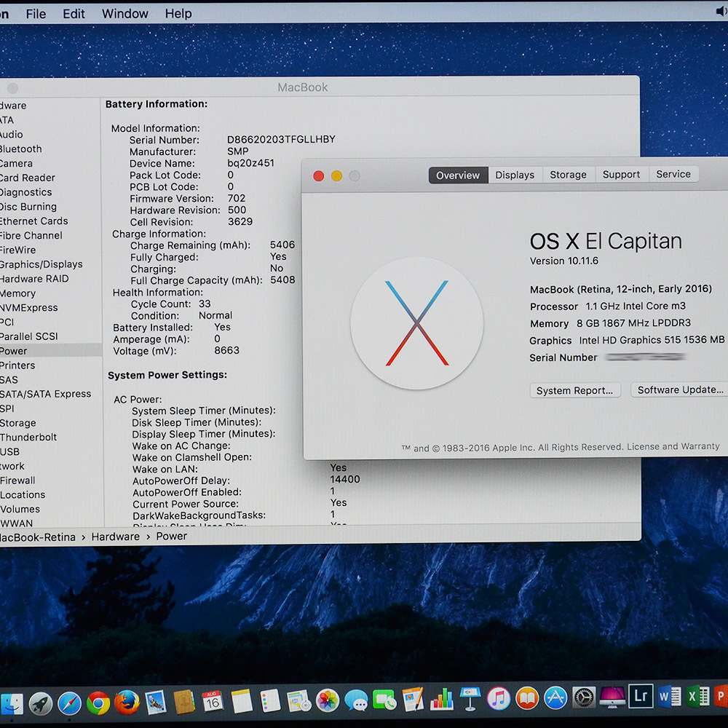Image resolution: width=728 pixels, height=728 pixels.
Task: Switch to the Displays tab
Action: (515, 175)
